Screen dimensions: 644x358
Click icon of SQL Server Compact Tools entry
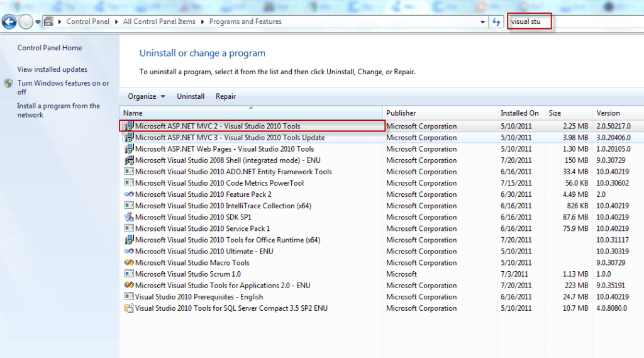coord(129,308)
